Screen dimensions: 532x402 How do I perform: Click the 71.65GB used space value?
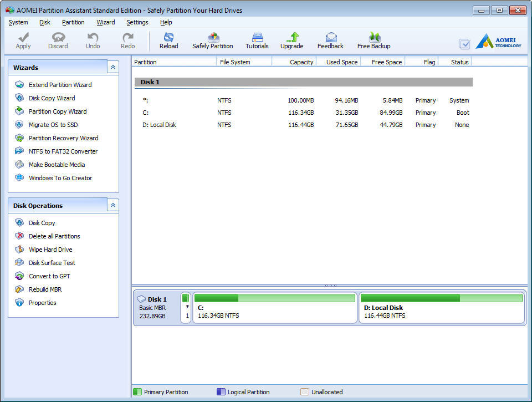347,125
